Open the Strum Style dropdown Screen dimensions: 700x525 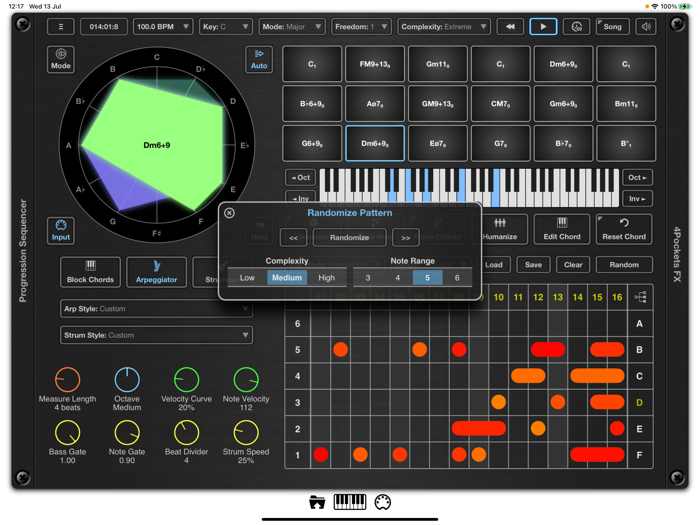coord(156,336)
